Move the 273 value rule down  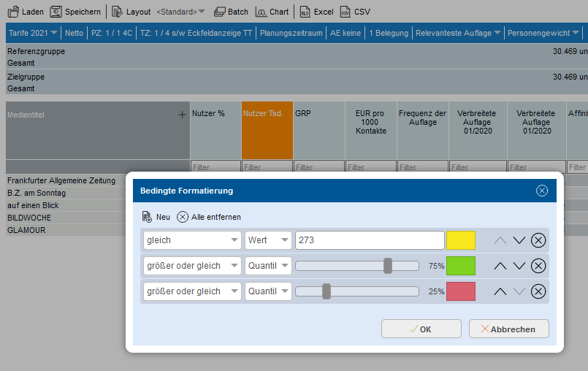coord(519,241)
